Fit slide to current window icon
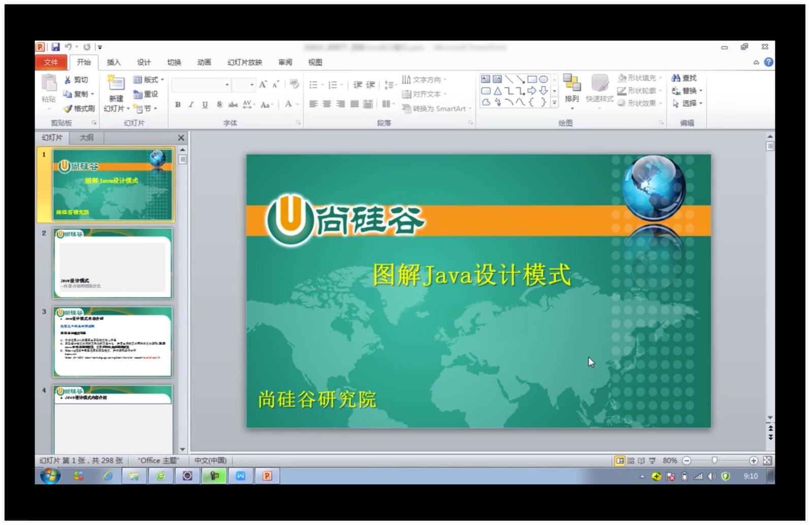Image resolution: width=812 pixels, height=525 pixels. 767,461
